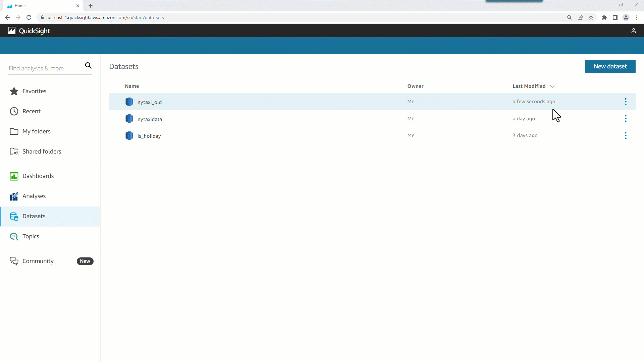Screen dimensions: 644x362
Task: Open Shared folders section
Action: pos(42,151)
